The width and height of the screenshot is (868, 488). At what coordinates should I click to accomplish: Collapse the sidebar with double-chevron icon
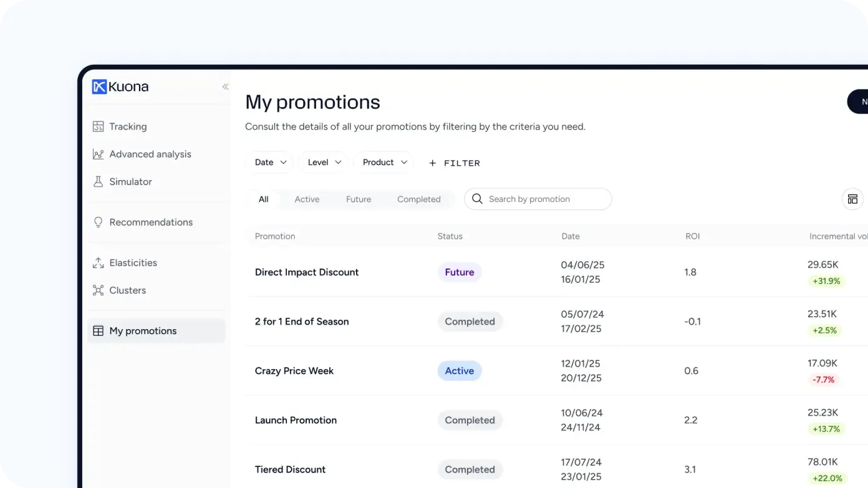tap(225, 87)
